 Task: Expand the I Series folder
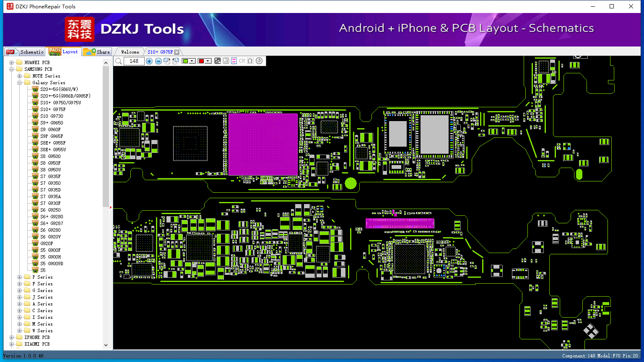click(x=20, y=317)
